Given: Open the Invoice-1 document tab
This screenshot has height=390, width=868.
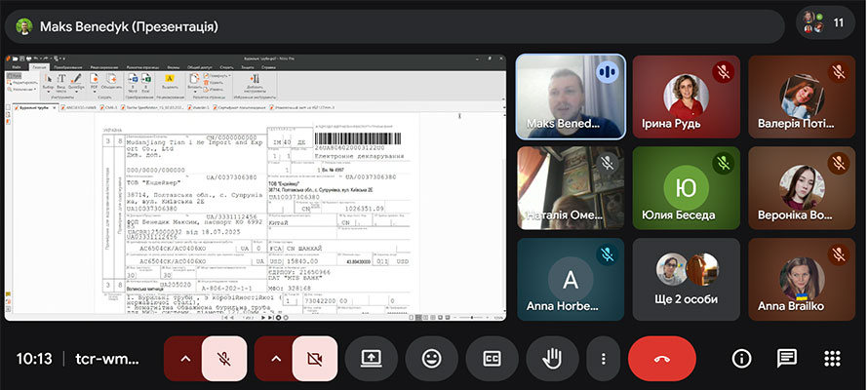Looking at the screenshot, I should (x=199, y=107).
